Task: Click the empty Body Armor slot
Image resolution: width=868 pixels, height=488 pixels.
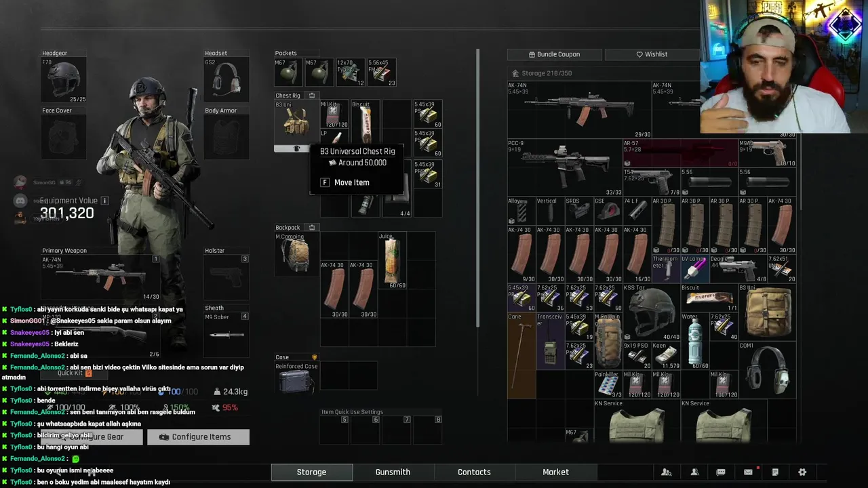Action: (x=226, y=137)
